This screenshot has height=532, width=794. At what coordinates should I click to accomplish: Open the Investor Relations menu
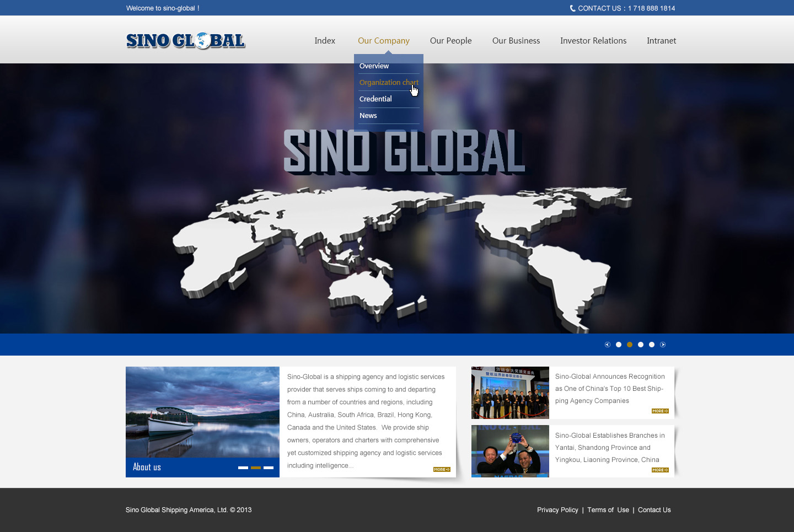[593, 41]
